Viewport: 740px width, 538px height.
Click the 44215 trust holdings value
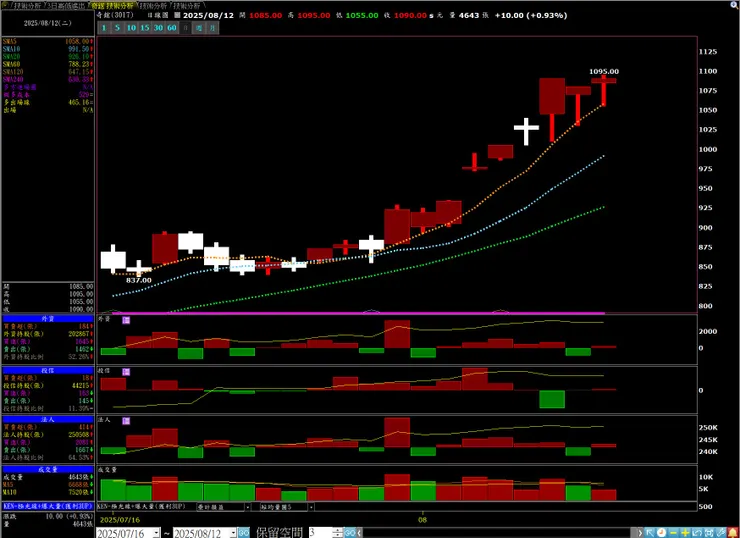[81, 386]
